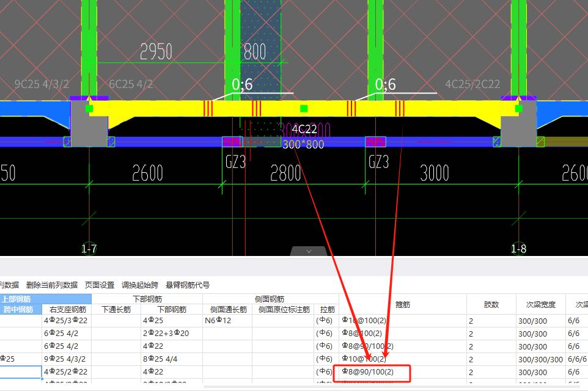Viewport: 588px width, 391px height.
Task: Collapse the table panel with the chevron handle
Action: pos(309,251)
